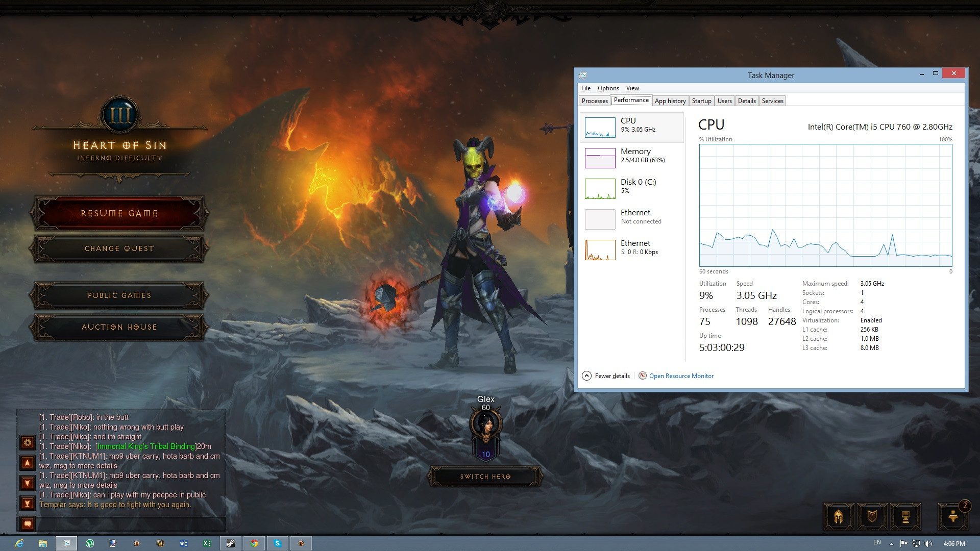This screenshot has height=551, width=980.
Task: Open the File menu in Task Manager
Action: click(x=586, y=88)
